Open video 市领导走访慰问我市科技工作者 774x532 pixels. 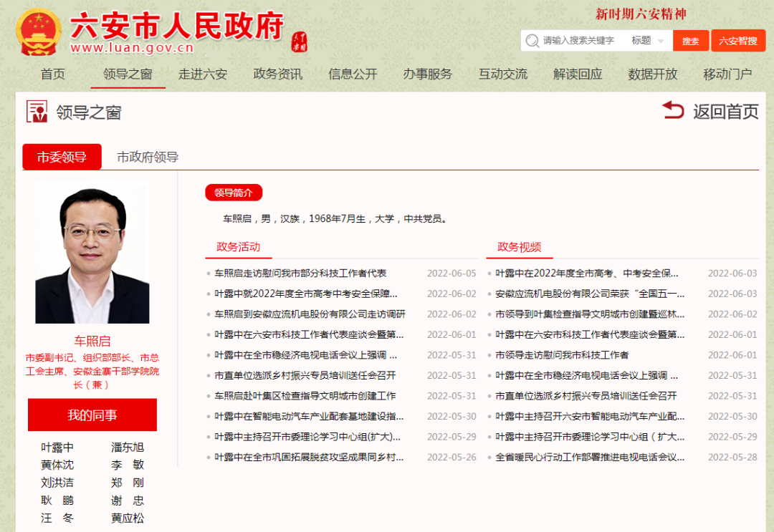coord(562,355)
